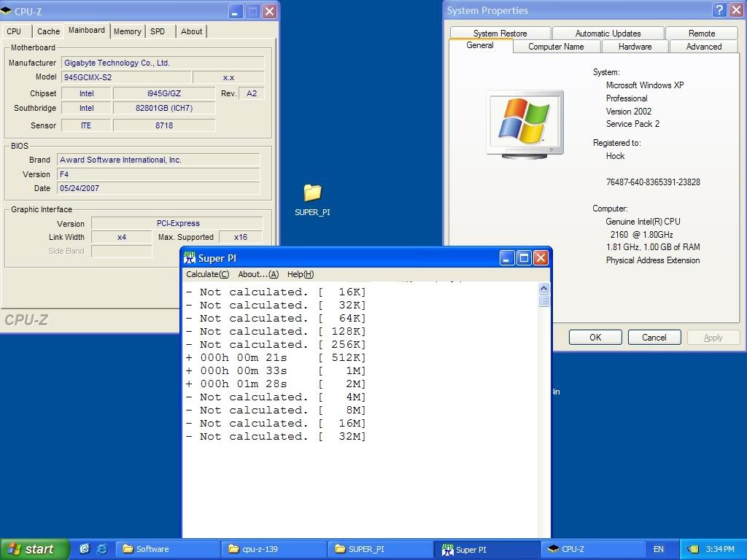Click the Super PI title bar icon
The image size is (747, 560).
pyautogui.click(x=190, y=258)
